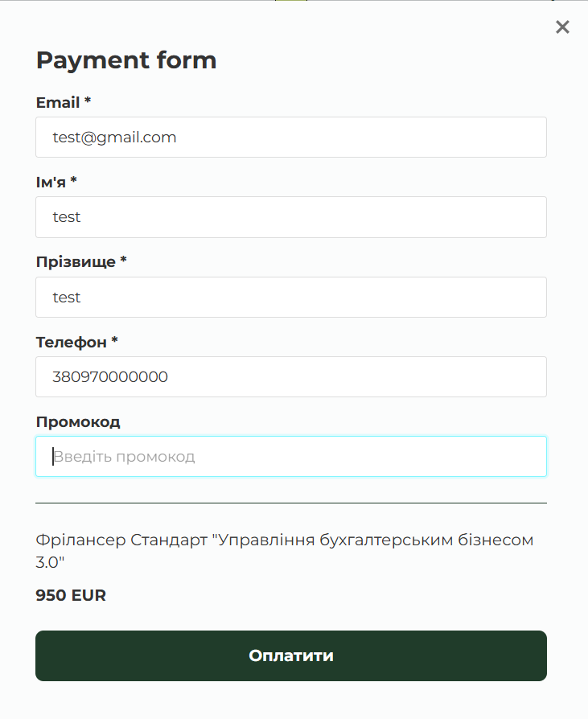Click the Email input field

[x=291, y=138]
